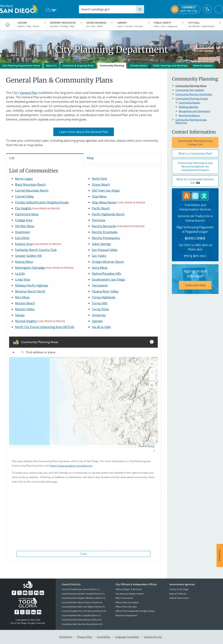Click the search magnifier icon
223x644 pixels.
point(140,9)
